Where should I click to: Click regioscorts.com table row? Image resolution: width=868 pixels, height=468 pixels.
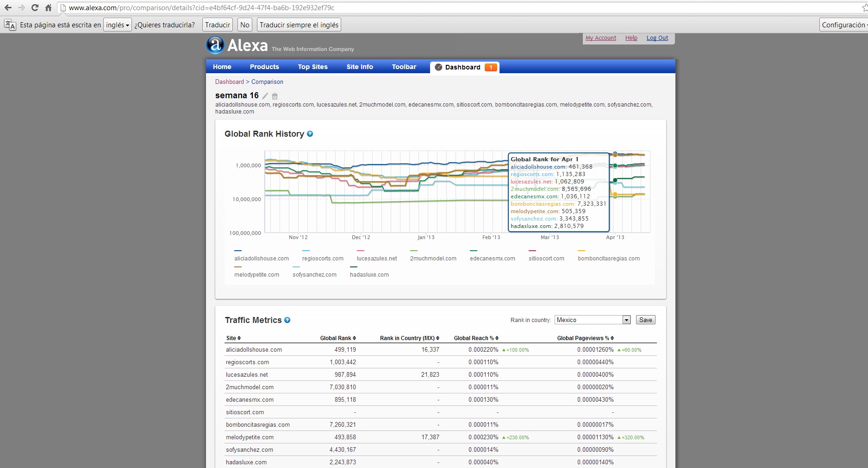click(x=441, y=362)
